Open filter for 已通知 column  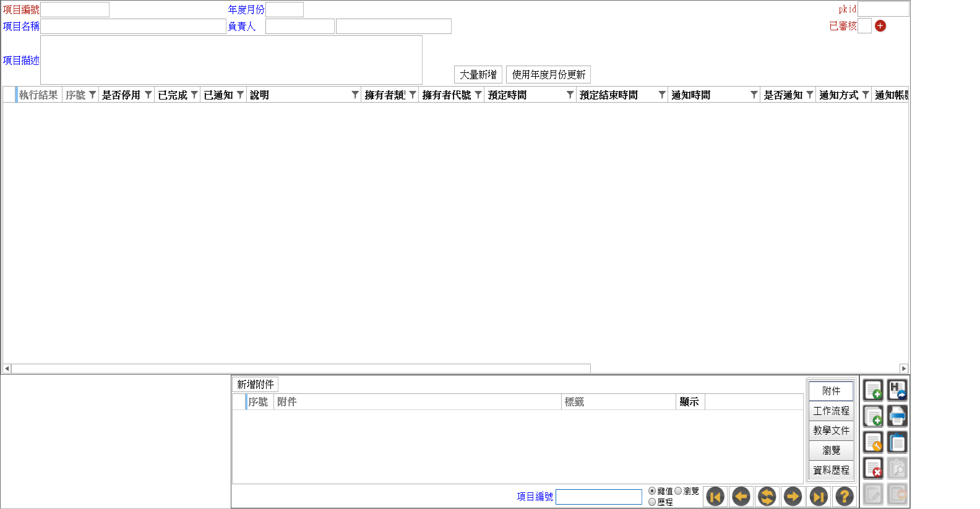pos(240,95)
